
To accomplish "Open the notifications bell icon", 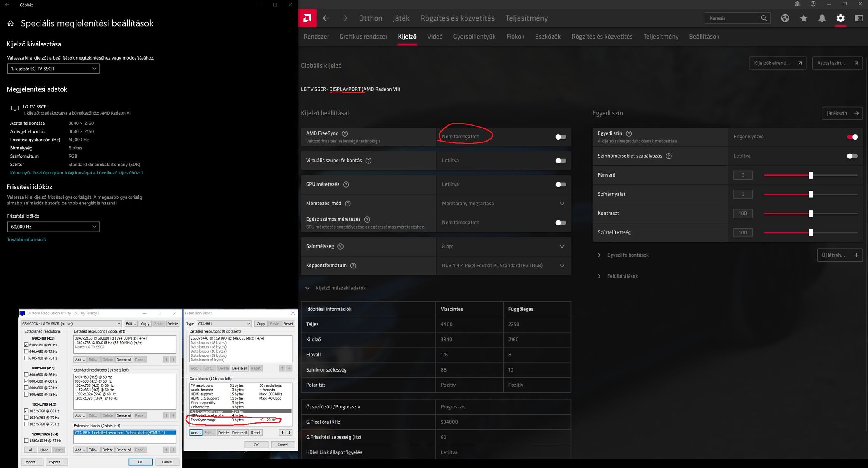I will click(x=822, y=18).
